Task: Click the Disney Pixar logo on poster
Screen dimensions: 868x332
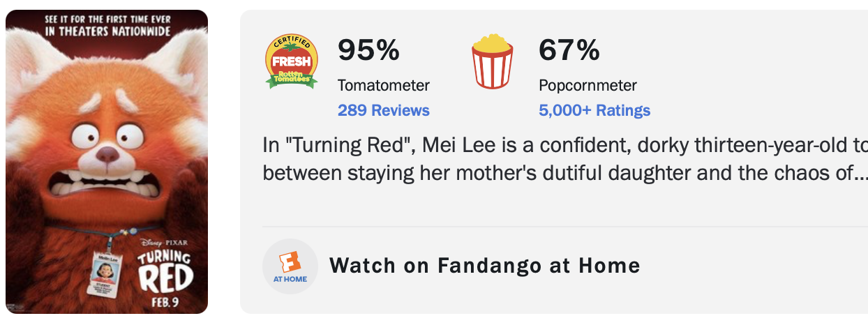Action: pos(165,243)
